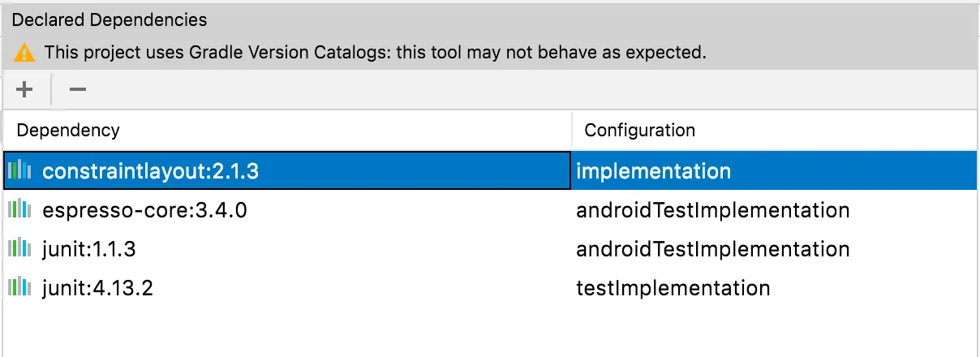Viewport: 980px width, 357px height.
Task: Click the minus remove dependency icon
Action: click(78, 89)
